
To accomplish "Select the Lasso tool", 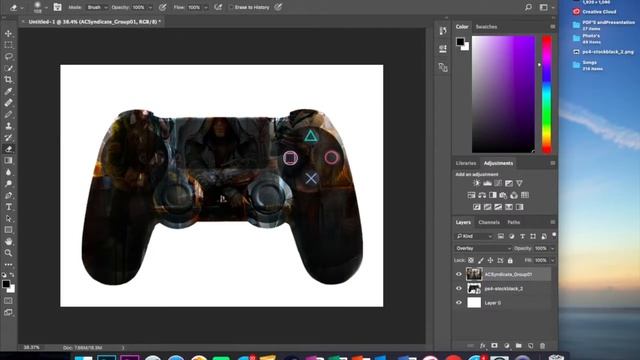I will (x=8, y=56).
